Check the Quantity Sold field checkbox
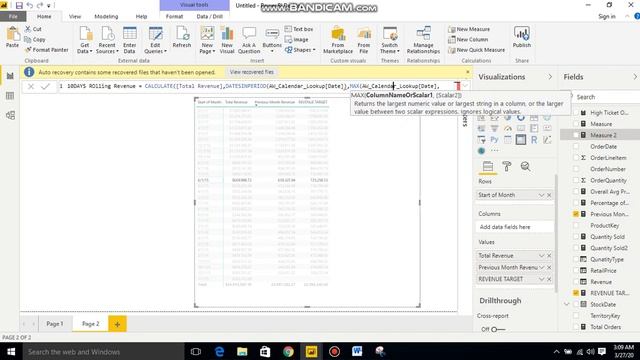The image size is (640, 360). click(576, 237)
